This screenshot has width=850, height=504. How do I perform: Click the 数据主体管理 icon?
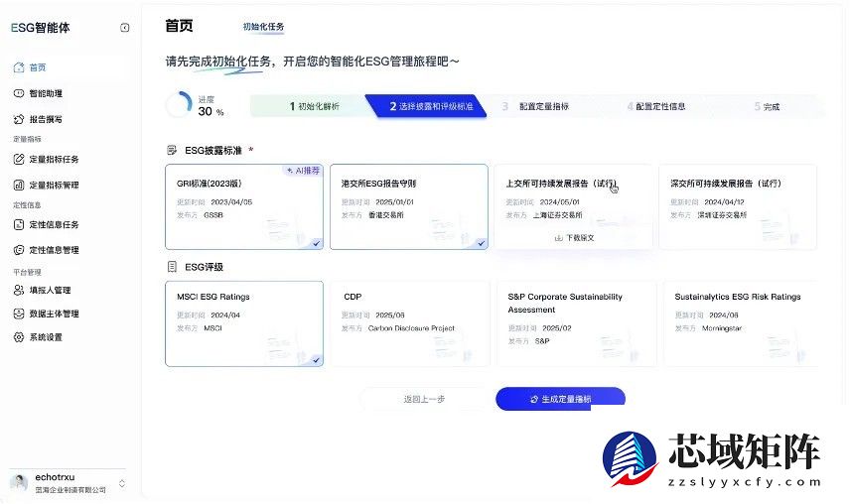(x=19, y=314)
